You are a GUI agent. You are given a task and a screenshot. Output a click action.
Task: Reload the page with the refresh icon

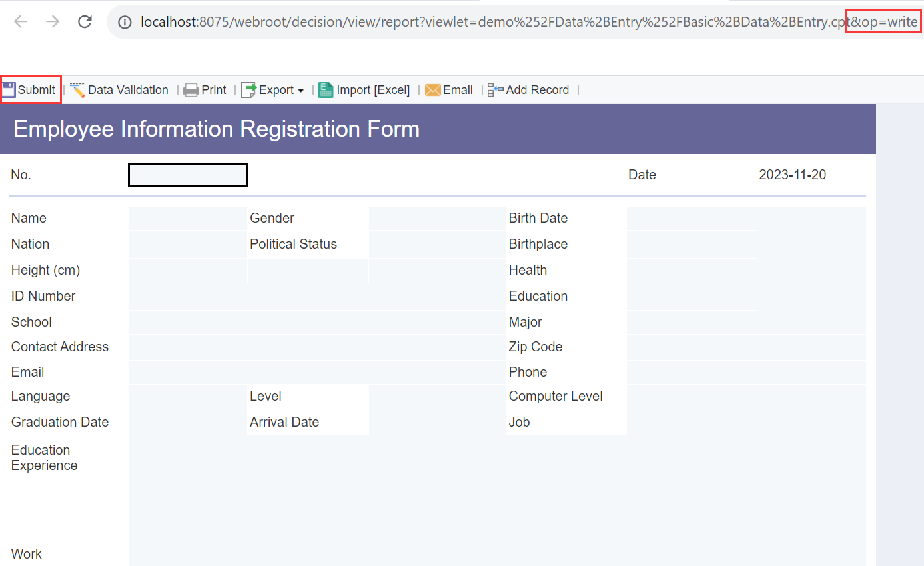point(85,21)
